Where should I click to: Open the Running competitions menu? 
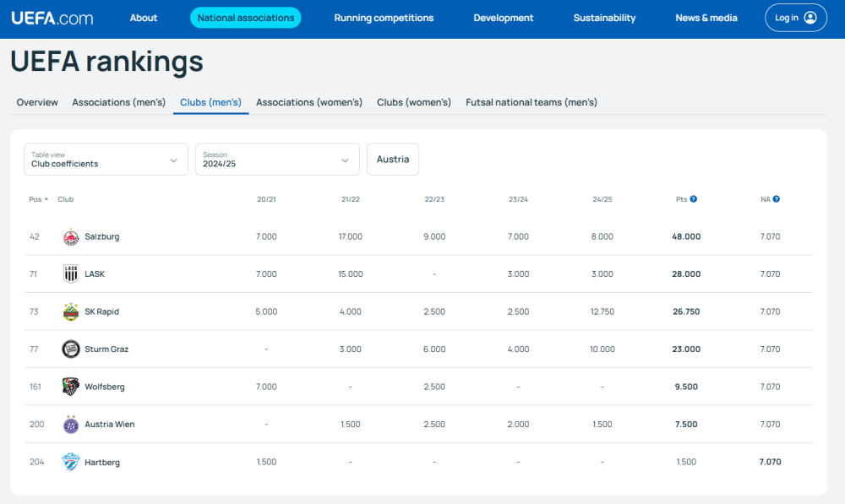click(384, 18)
